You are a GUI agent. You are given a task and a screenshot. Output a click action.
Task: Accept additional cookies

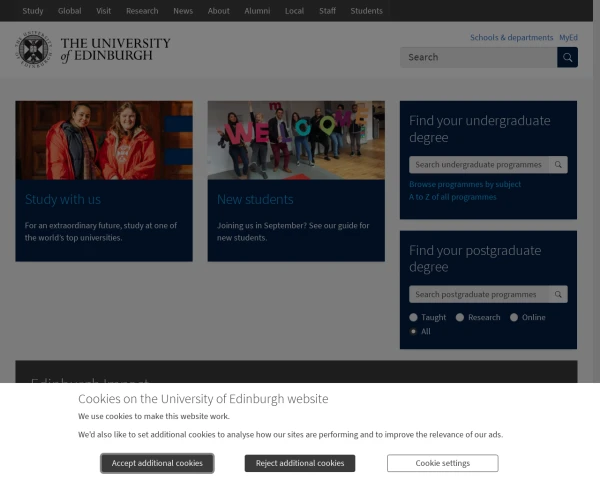tap(157, 463)
